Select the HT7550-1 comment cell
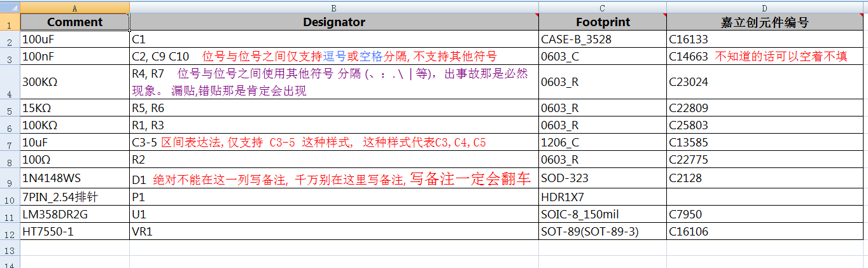This screenshot has height=268, width=868. (x=75, y=232)
